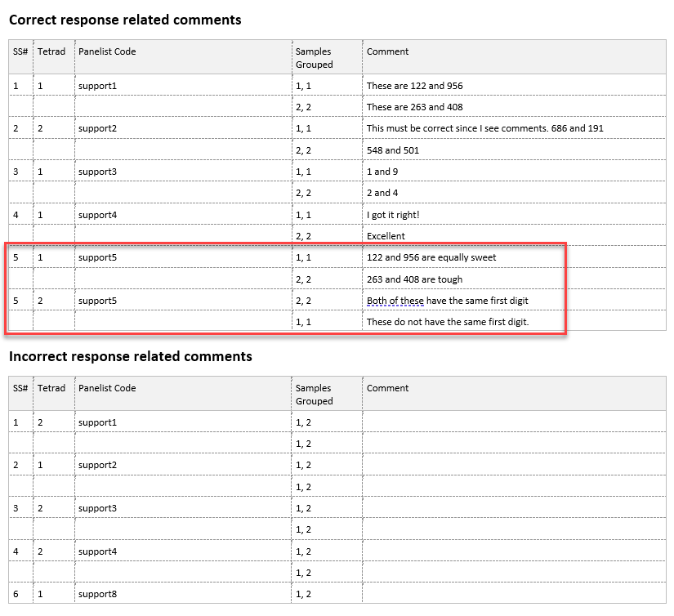Click support1 in the correct responses table
674x616 pixels.
97,86
